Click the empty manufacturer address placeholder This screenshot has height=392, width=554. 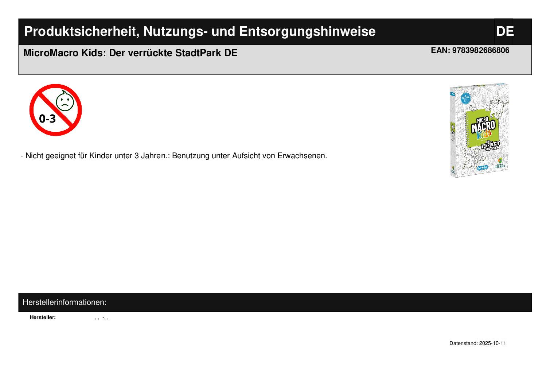pyautogui.click(x=102, y=318)
